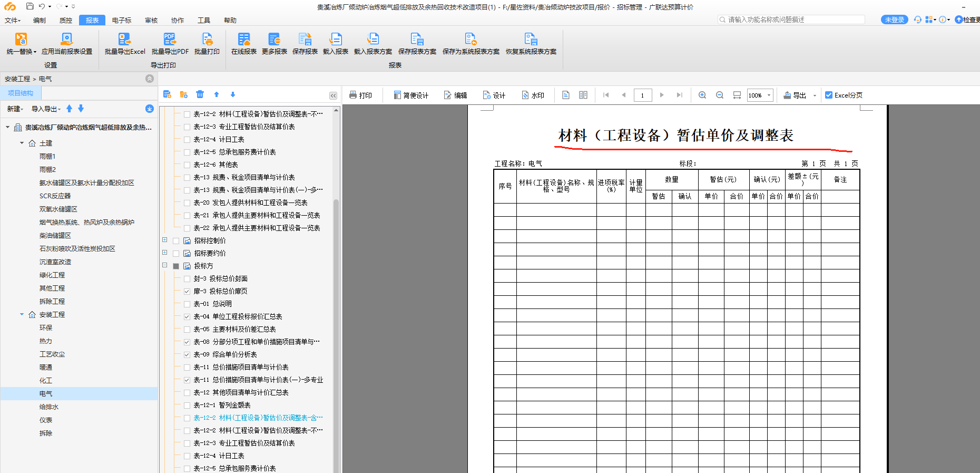The height and width of the screenshot is (473, 980).
Task: Click 载入报表方案 icon
Action: (x=373, y=39)
